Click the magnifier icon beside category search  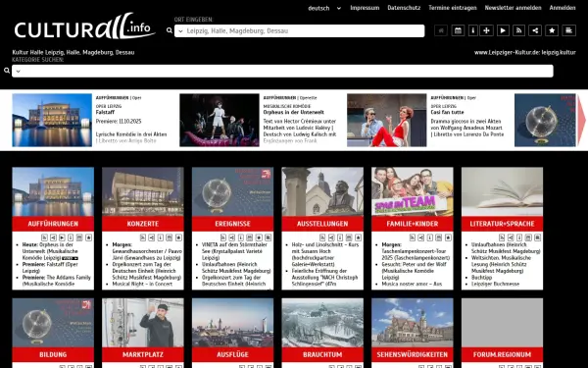(7, 71)
